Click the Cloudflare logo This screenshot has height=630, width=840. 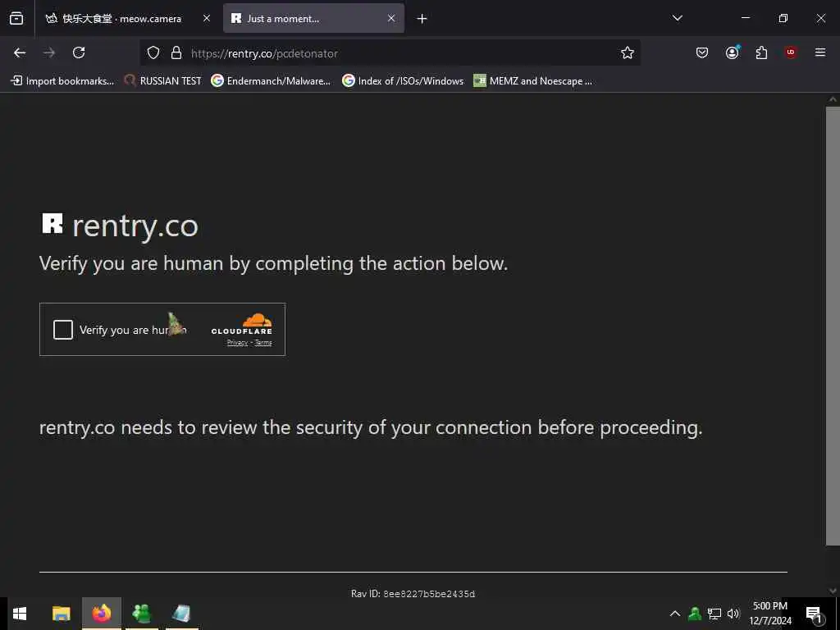pos(242,324)
